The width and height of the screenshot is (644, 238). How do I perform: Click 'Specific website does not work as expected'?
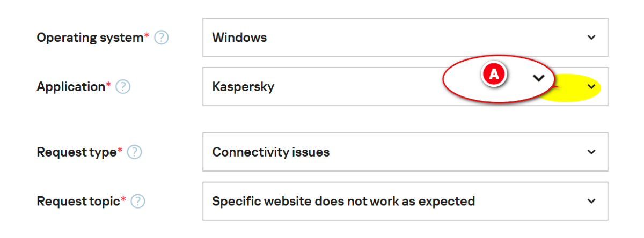(x=343, y=202)
